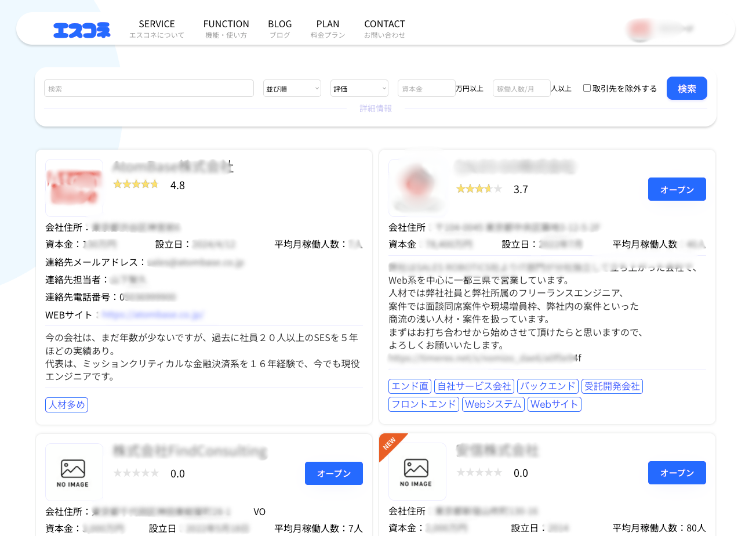Click the FindConsulting company name heading
This screenshot has height=536, width=756.
pyautogui.click(x=190, y=451)
